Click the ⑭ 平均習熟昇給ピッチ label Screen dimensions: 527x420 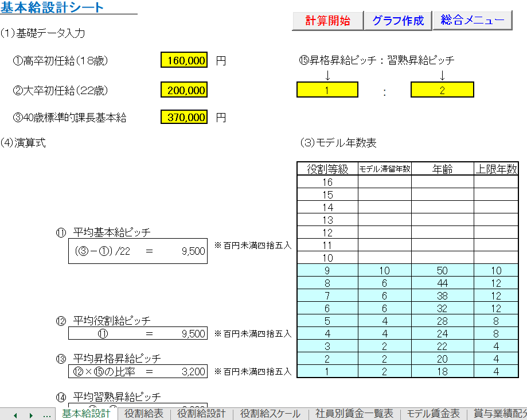[x=108, y=397]
